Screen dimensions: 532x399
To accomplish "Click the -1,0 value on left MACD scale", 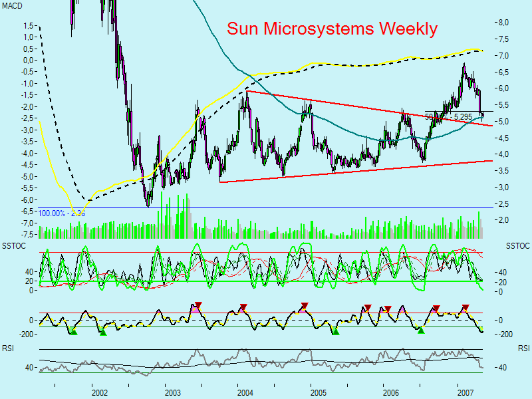I will 27,84.
